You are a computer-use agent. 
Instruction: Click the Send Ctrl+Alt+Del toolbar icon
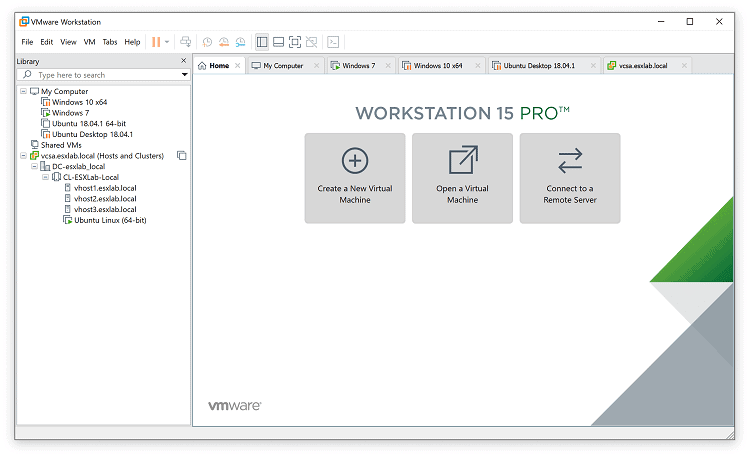tap(186, 42)
